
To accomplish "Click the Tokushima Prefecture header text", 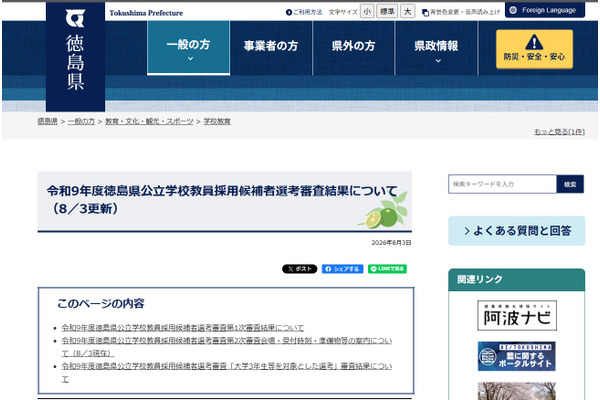I will coord(146,13).
